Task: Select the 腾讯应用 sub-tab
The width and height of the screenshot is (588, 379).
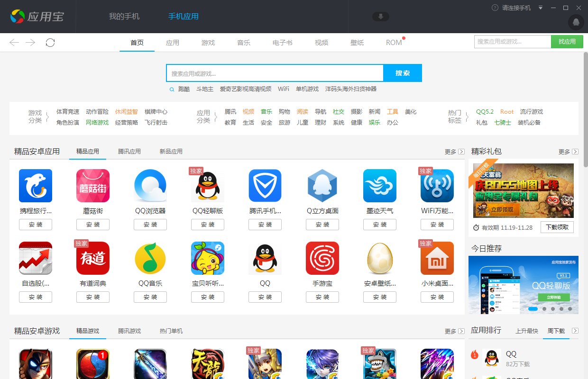Action: (x=129, y=152)
